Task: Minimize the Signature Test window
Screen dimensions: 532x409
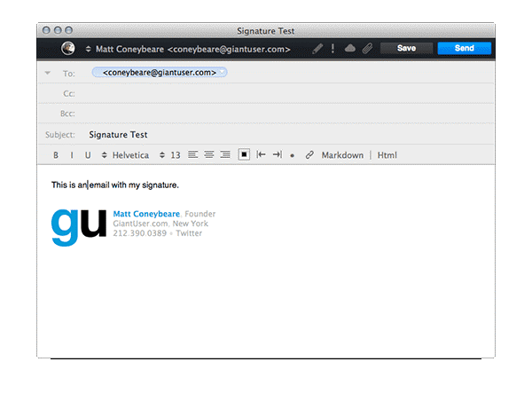Action: tap(58, 30)
